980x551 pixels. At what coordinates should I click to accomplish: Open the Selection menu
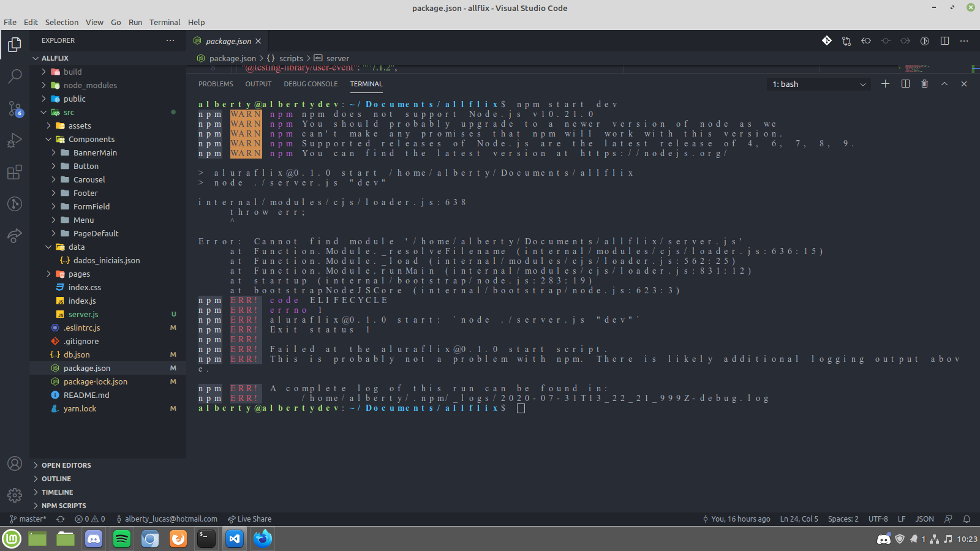(x=62, y=22)
